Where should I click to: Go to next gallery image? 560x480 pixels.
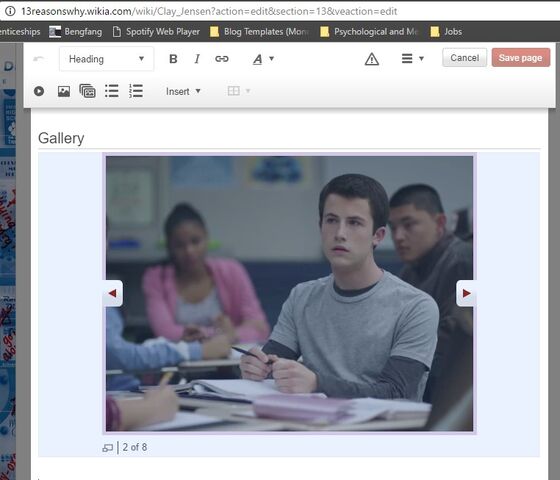tap(466, 293)
